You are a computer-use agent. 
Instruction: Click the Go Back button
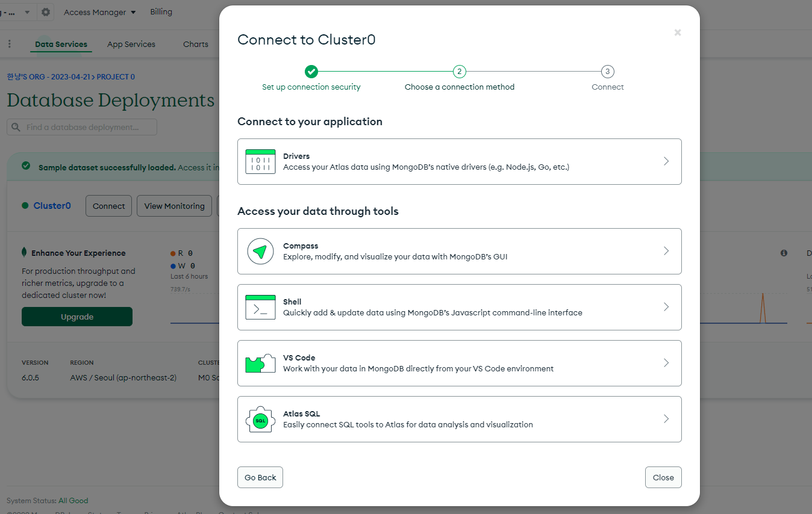point(260,477)
